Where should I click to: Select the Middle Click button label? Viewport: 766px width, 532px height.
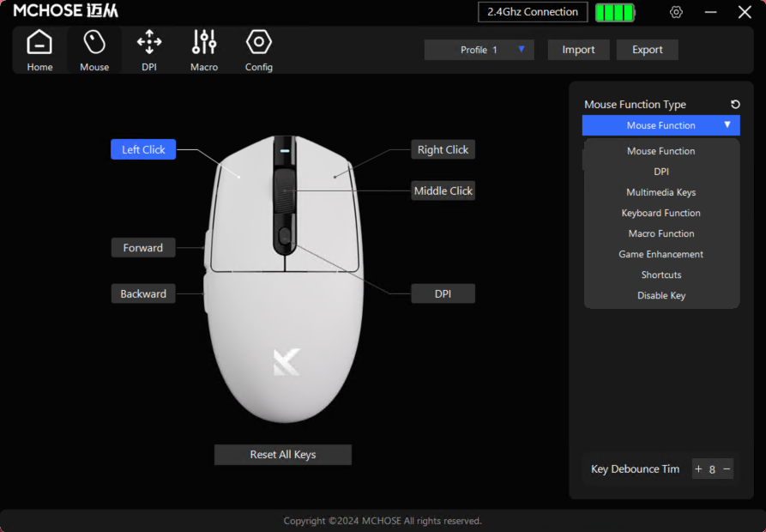(x=443, y=190)
